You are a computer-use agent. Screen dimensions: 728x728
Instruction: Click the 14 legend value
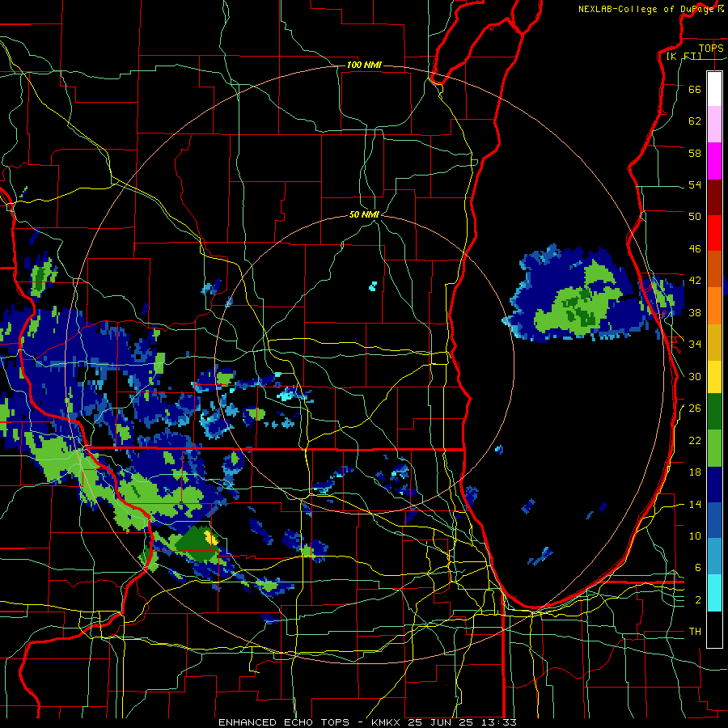coord(695,504)
